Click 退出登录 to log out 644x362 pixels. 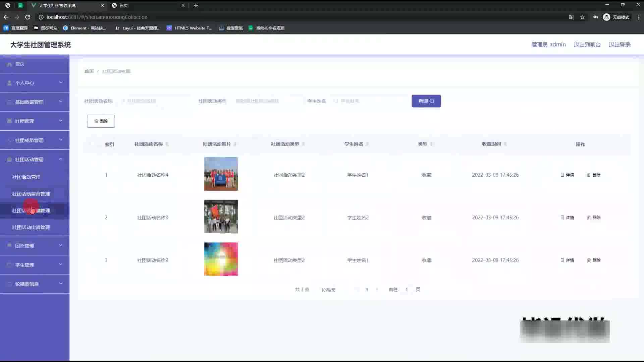point(620,45)
